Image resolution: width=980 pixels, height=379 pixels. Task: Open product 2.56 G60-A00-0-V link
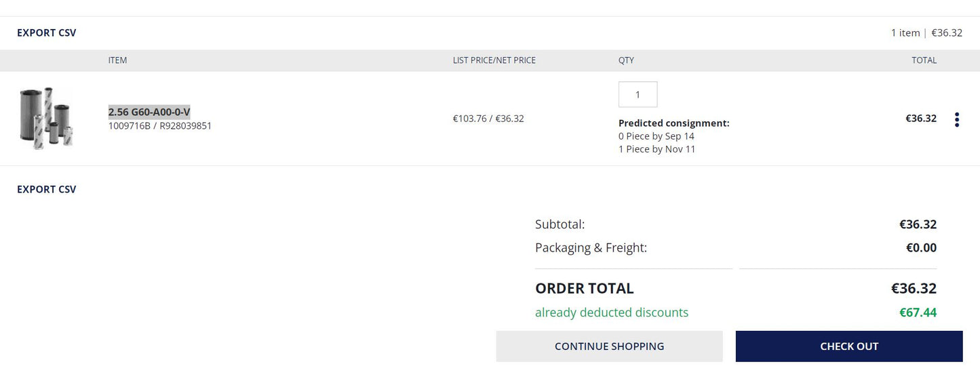[x=149, y=112]
